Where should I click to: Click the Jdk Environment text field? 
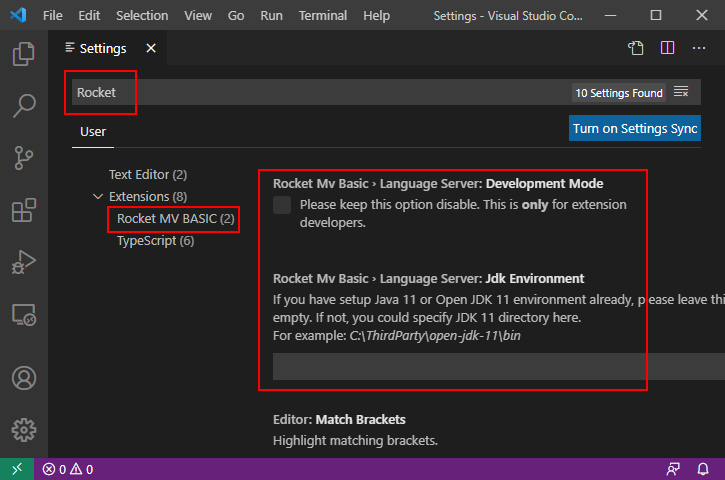tap(460, 366)
